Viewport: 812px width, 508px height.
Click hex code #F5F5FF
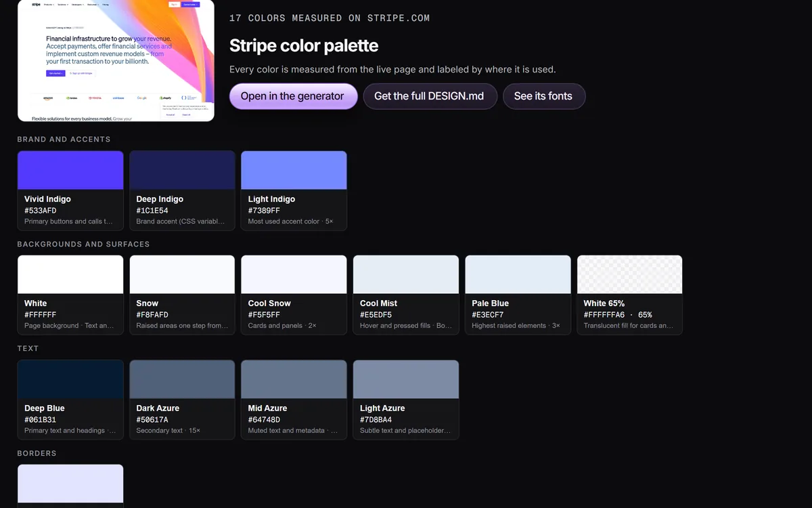(x=265, y=315)
